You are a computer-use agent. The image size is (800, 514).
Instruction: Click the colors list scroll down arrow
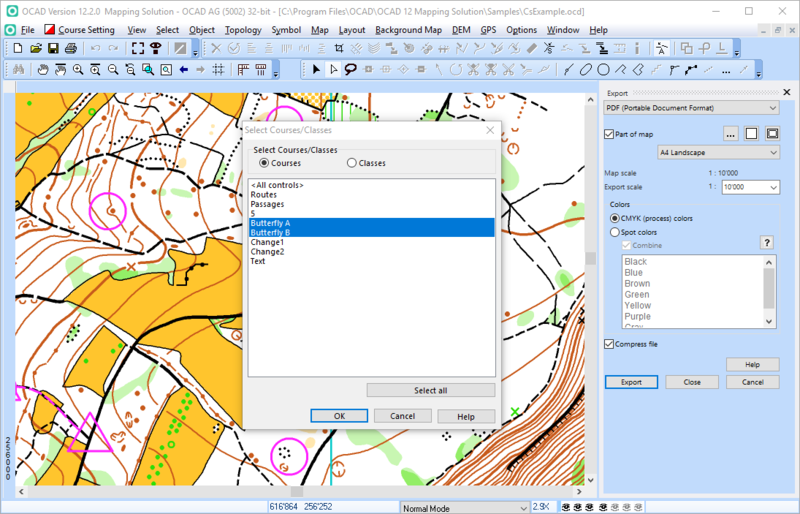click(x=769, y=322)
